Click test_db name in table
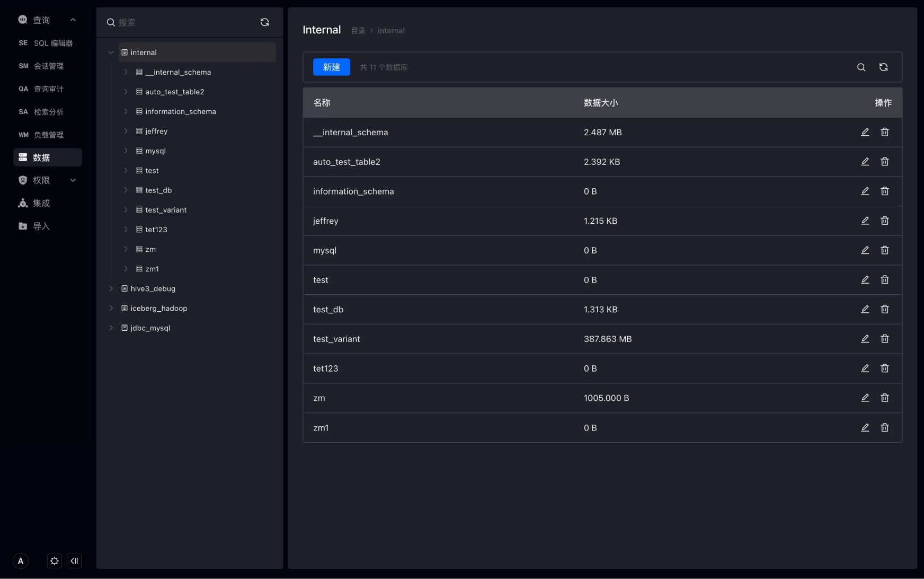This screenshot has height=579, width=924. [x=328, y=309]
